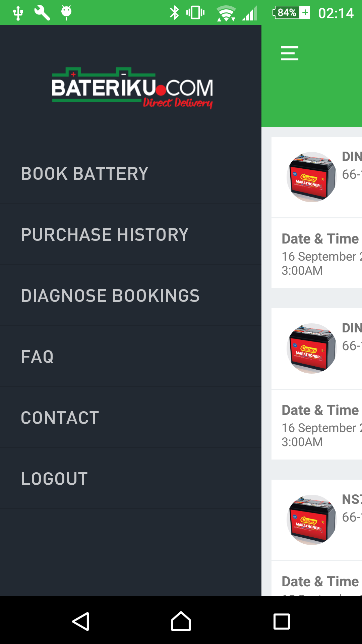
Task: Open the Contact page
Action: coord(60,418)
